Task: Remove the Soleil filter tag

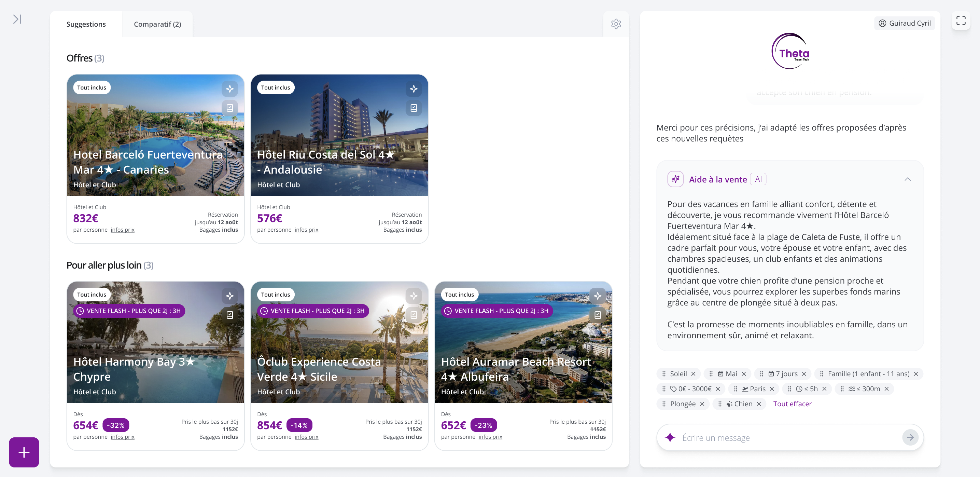Action: 694,374
